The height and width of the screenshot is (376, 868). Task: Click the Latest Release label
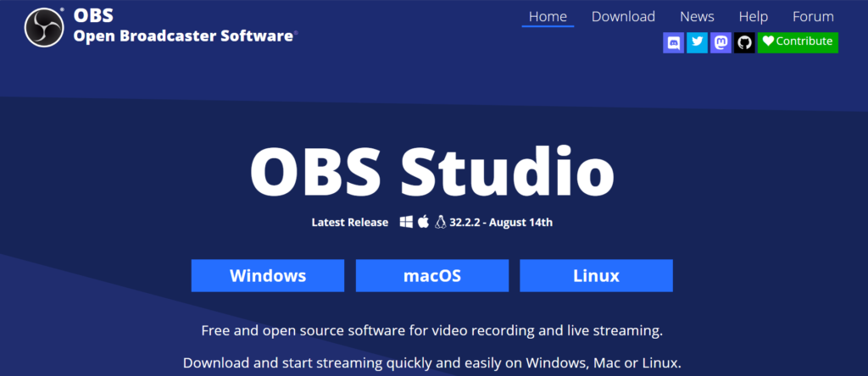350,223
